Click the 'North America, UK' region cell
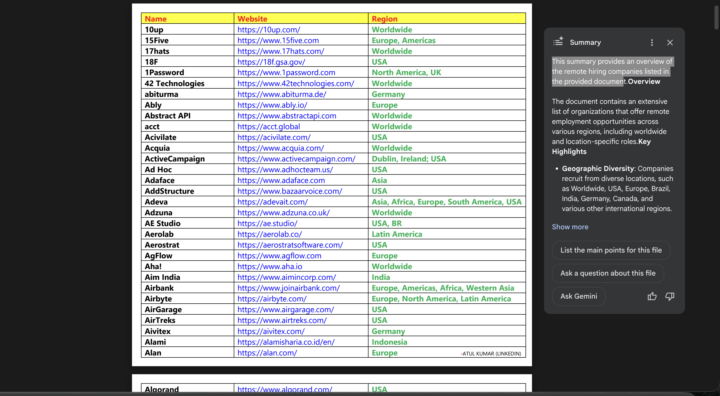The image size is (720, 396). (x=447, y=73)
